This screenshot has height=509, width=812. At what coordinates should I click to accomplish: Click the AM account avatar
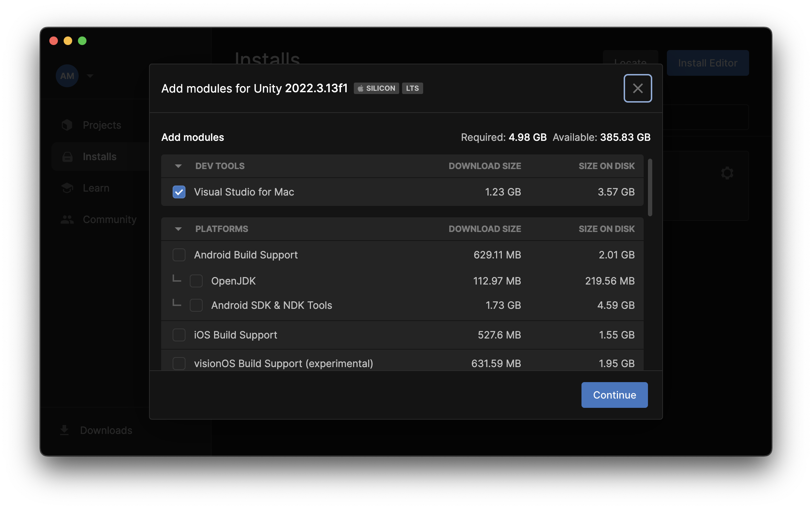pyautogui.click(x=67, y=76)
